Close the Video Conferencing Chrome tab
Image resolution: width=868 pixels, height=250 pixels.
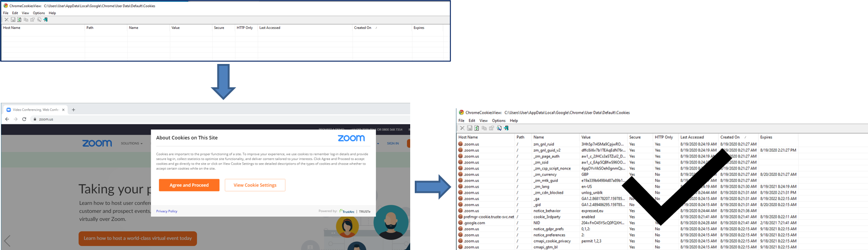pos(63,110)
